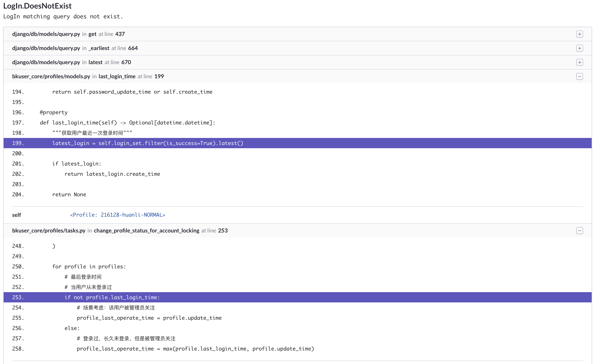The width and height of the screenshot is (600, 364).
Task: Click the highlighted line 253 if statement
Action: coord(112,297)
